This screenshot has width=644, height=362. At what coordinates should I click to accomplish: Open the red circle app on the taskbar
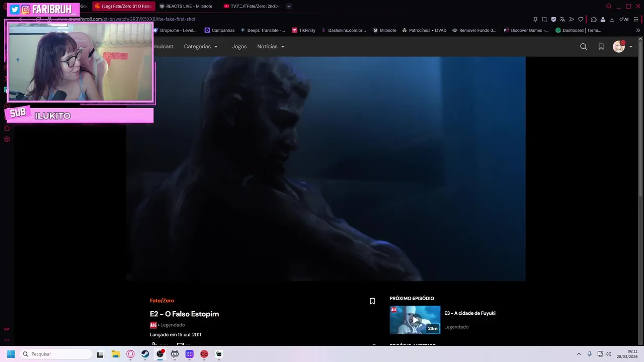[x=204, y=354]
